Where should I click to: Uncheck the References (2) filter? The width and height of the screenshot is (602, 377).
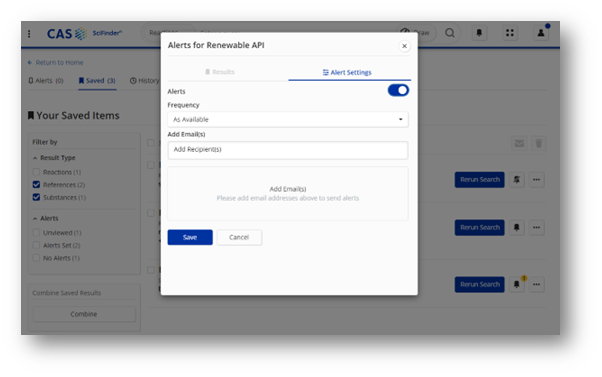(36, 185)
